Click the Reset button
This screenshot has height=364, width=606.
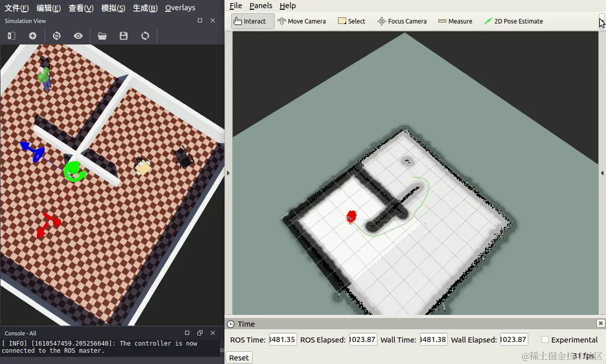pos(239,358)
